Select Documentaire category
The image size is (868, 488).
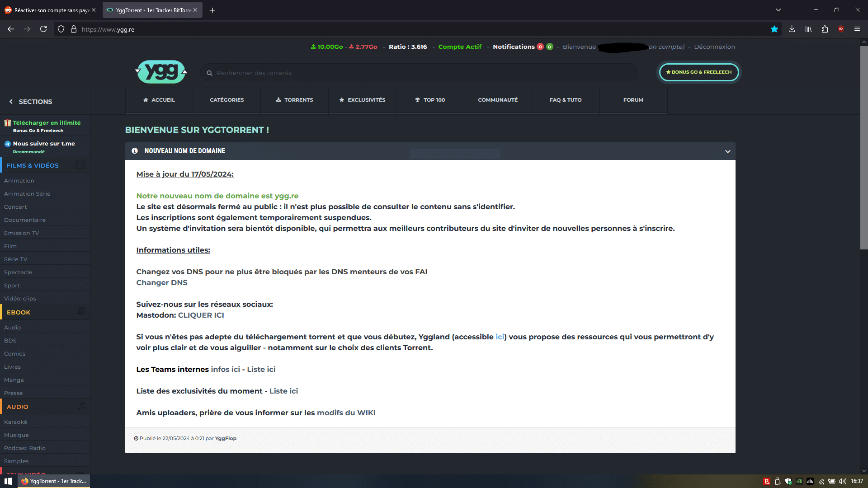(25, 220)
